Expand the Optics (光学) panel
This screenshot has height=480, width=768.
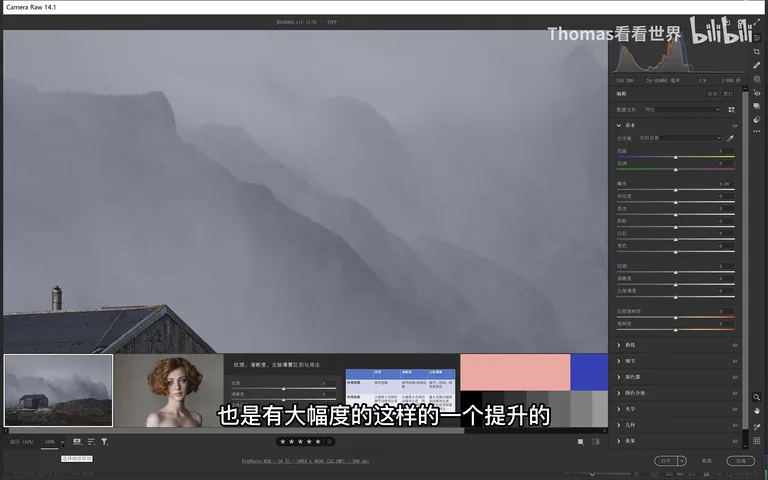(619, 409)
